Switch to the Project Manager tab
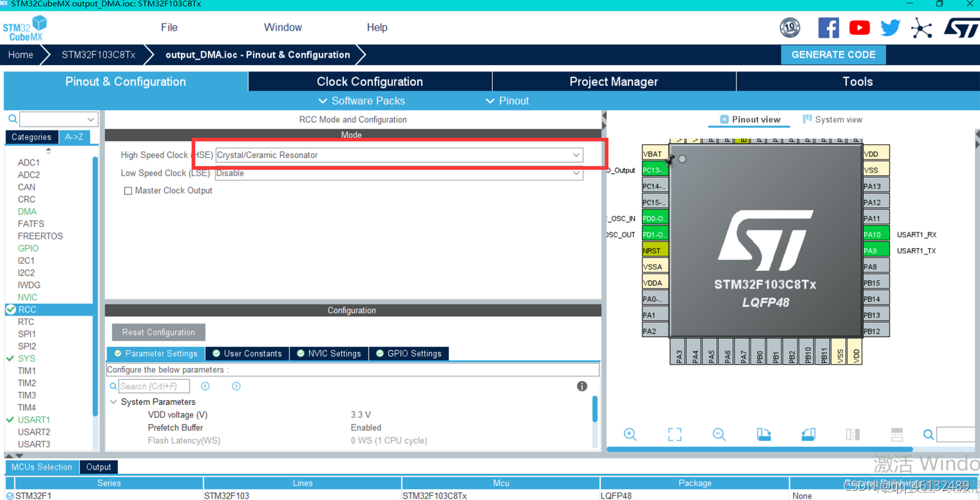The height and width of the screenshot is (500, 980). (613, 81)
